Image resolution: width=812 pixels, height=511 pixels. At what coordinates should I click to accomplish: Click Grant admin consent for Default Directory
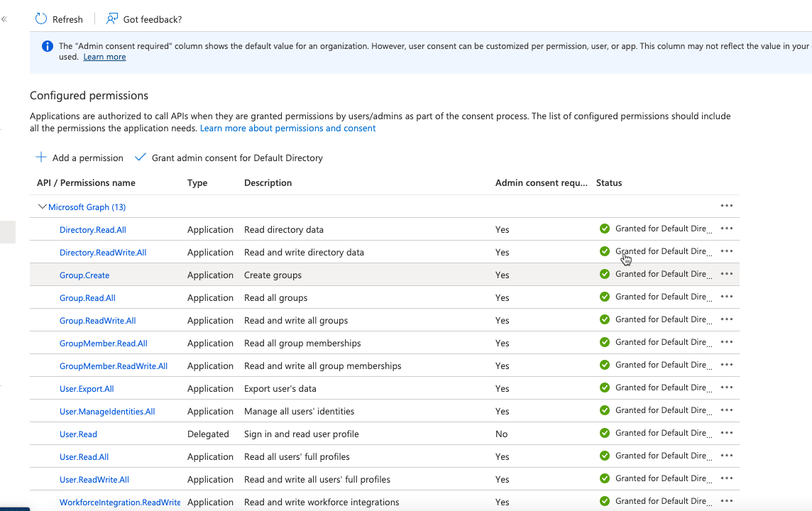click(236, 158)
